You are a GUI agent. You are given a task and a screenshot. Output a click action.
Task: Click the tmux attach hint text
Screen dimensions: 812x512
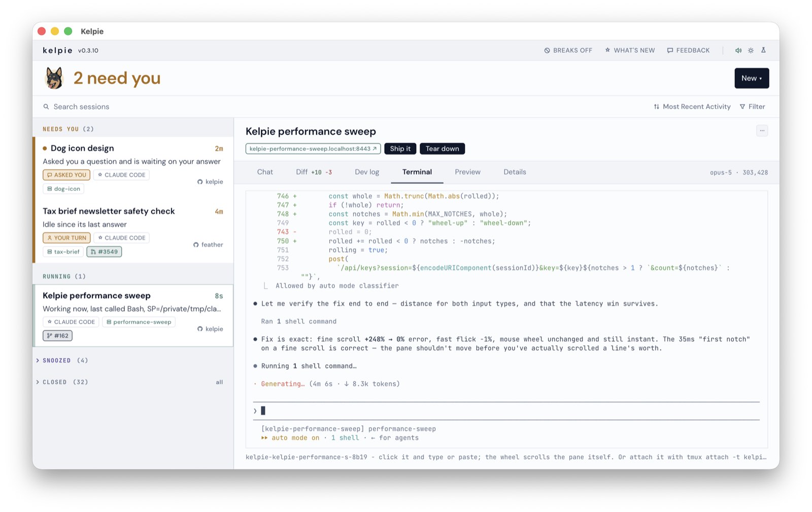click(x=505, y=457)
